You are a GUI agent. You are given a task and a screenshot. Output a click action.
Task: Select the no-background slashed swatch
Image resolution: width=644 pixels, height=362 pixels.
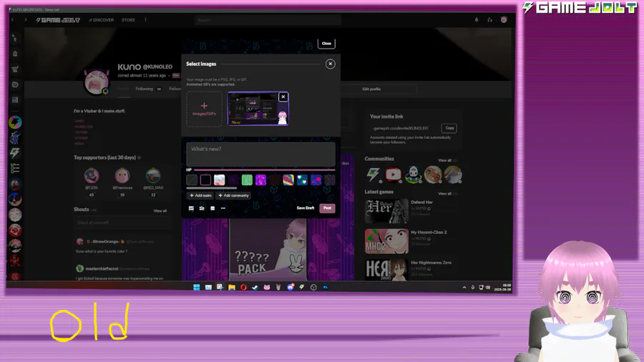pos(192,180)
